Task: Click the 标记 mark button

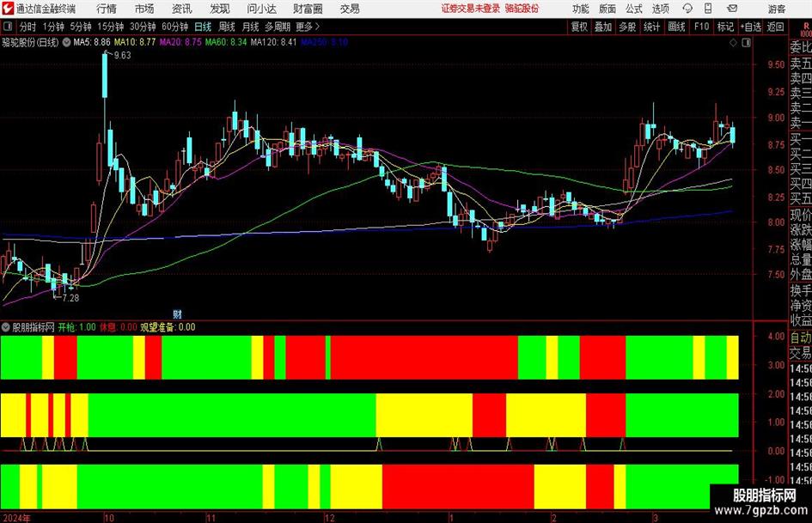Action: (725, 27)
